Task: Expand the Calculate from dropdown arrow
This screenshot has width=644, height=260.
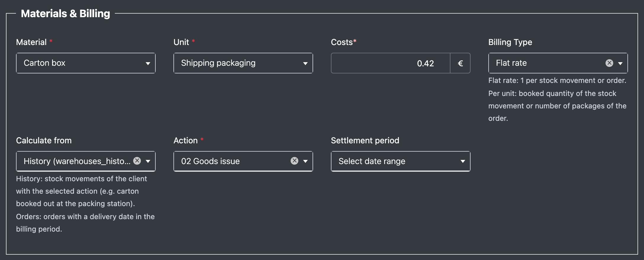Action: (x=148, y=161)
